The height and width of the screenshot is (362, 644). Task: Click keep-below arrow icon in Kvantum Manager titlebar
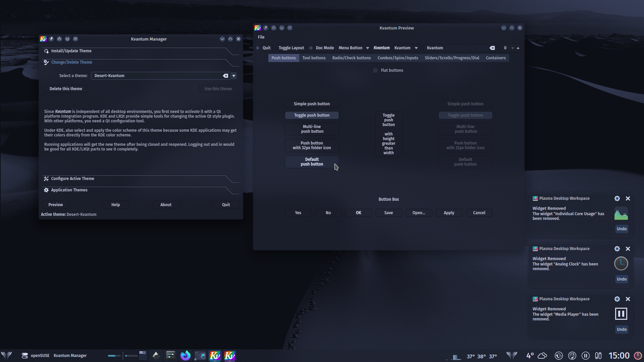67,39
